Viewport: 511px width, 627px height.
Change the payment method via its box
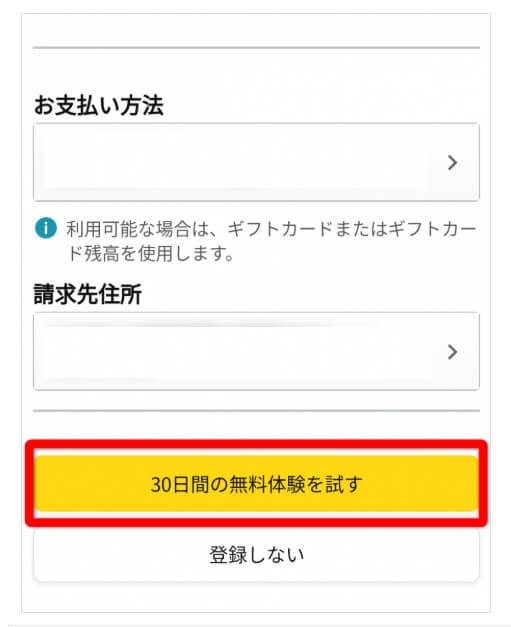[256, 162]
